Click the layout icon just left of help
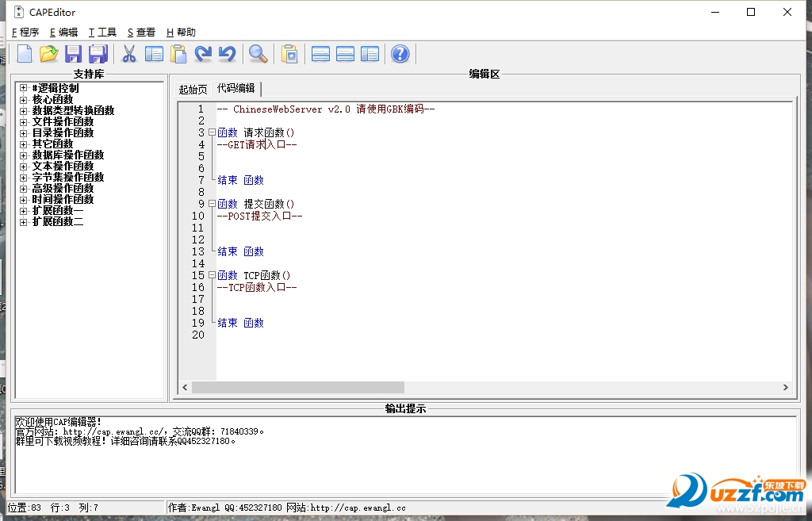This screenshot has height=521, width=812. [x=370, y=54]
